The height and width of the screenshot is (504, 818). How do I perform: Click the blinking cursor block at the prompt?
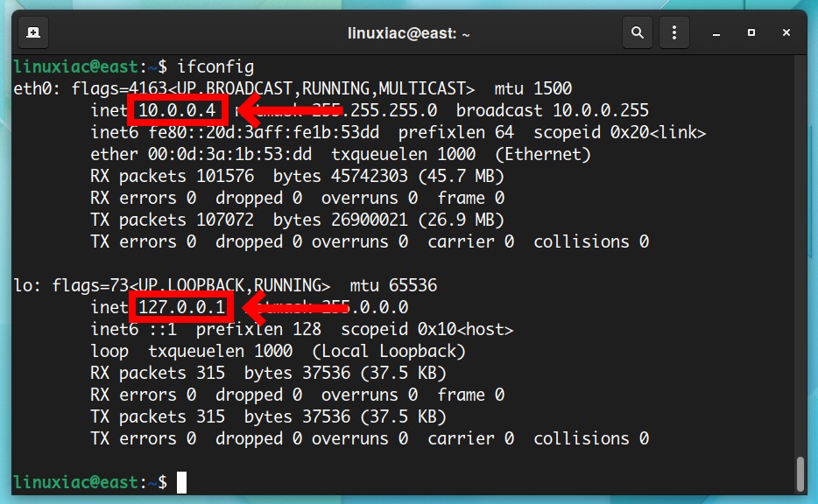(183, 482)
